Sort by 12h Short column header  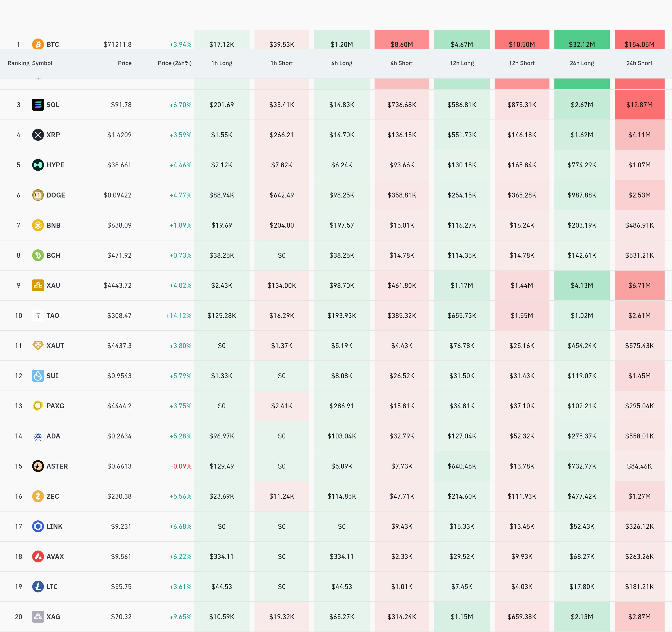522,63
